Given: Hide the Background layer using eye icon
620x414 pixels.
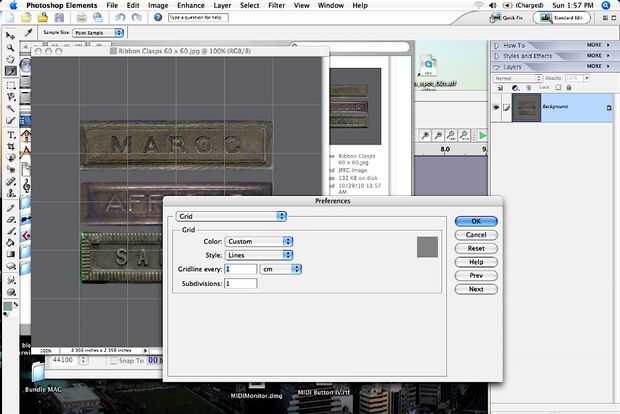Looking at the screenshot, I should click(496, 108).
